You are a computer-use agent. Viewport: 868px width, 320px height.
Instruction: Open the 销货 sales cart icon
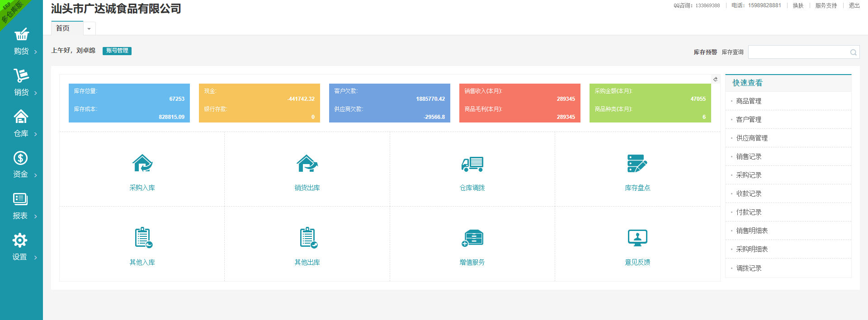coord(21,75)
